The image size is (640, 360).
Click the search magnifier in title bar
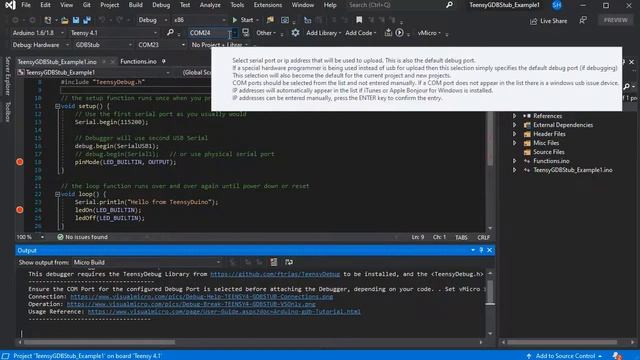pos(449,5)
